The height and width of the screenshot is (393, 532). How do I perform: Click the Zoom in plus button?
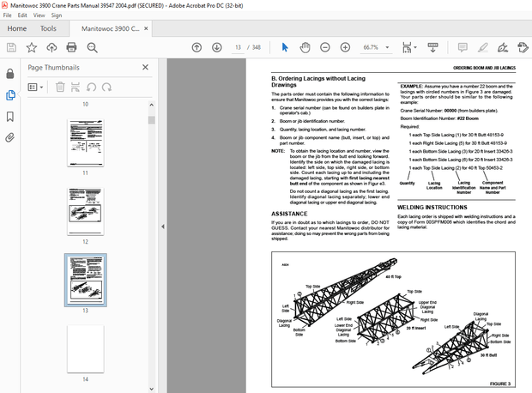[x=347, y=47]
